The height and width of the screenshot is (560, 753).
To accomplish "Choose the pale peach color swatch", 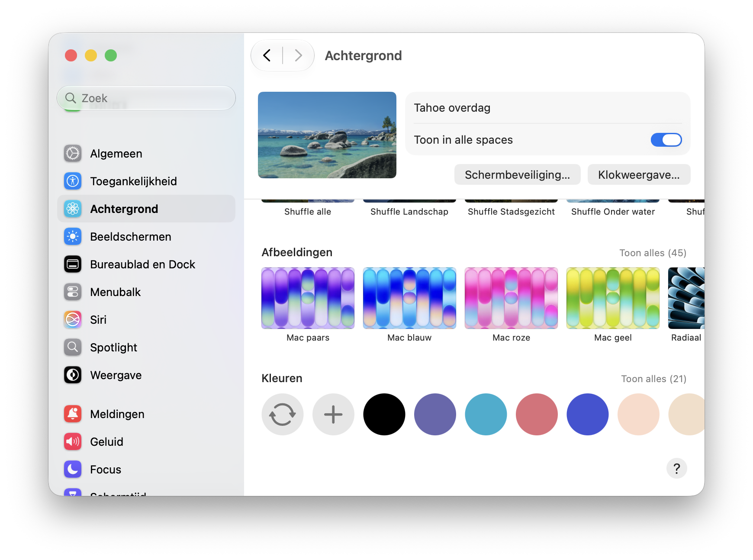I will point(639,415).
